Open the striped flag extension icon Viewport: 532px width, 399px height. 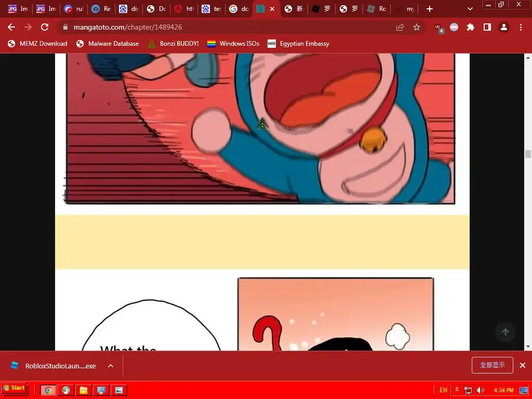[x=454, y=27]
